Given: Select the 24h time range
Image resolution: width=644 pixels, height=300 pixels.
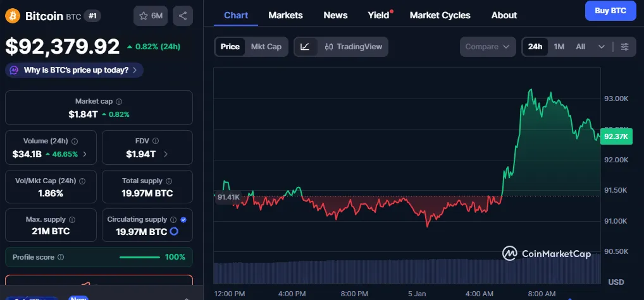Looking at the screenshot, I should point(535,47).
